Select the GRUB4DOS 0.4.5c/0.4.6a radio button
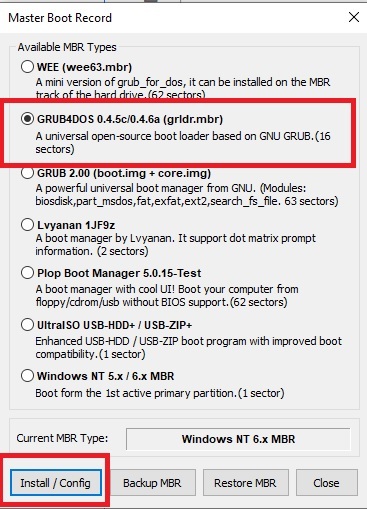The image size is (367, 509). point(27,119)
